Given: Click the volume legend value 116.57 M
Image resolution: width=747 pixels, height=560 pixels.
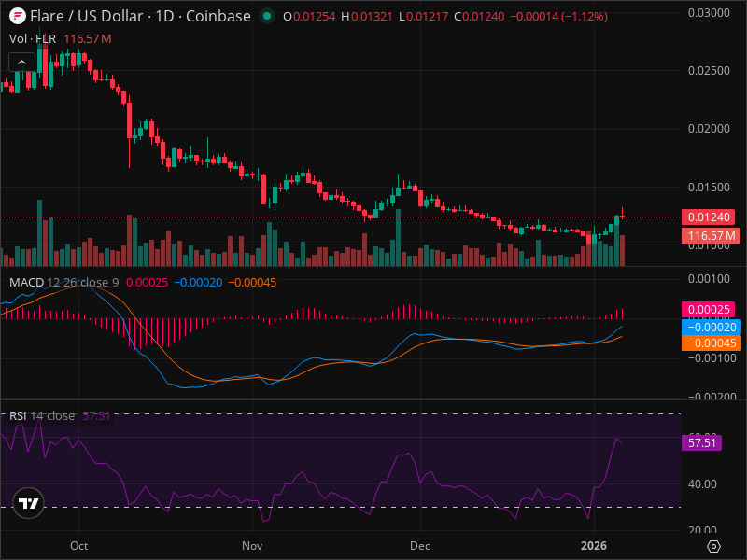Looking at the screenshot, I should (x=88, y=38).
